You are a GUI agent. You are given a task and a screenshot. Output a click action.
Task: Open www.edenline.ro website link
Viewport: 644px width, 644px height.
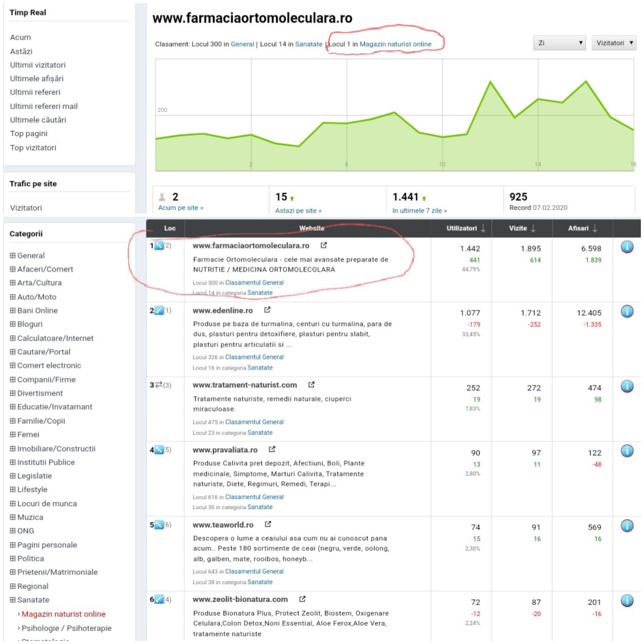(223, 310)
